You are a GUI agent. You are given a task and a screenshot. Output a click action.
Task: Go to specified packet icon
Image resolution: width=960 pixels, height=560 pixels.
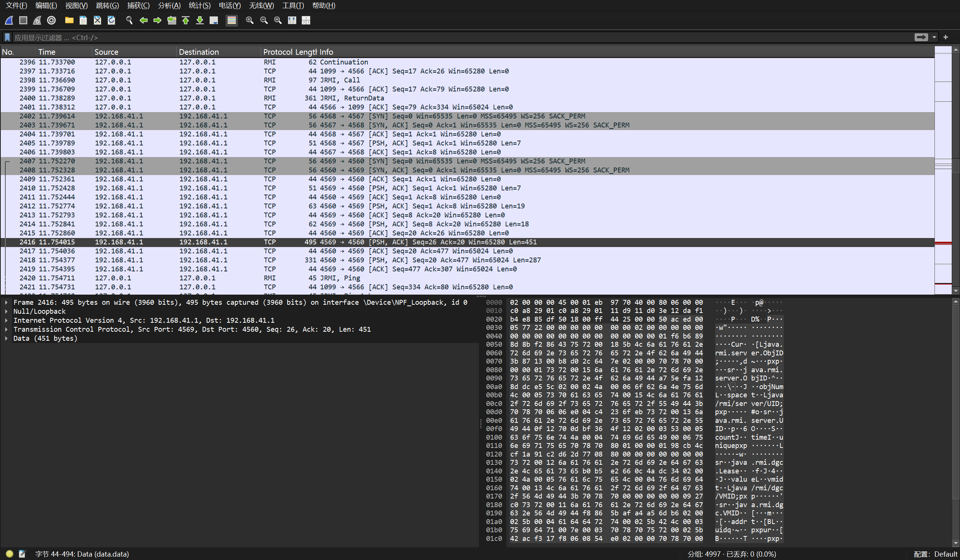[x=172, y=20]
